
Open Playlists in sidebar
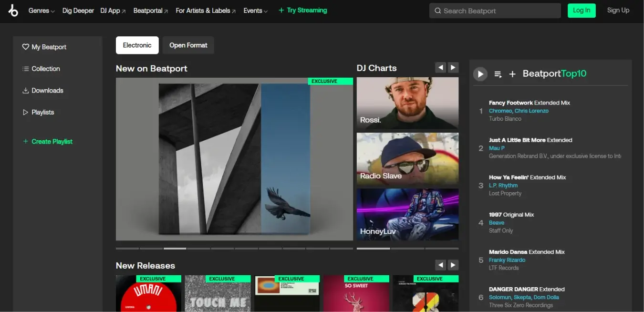(38, 112)
